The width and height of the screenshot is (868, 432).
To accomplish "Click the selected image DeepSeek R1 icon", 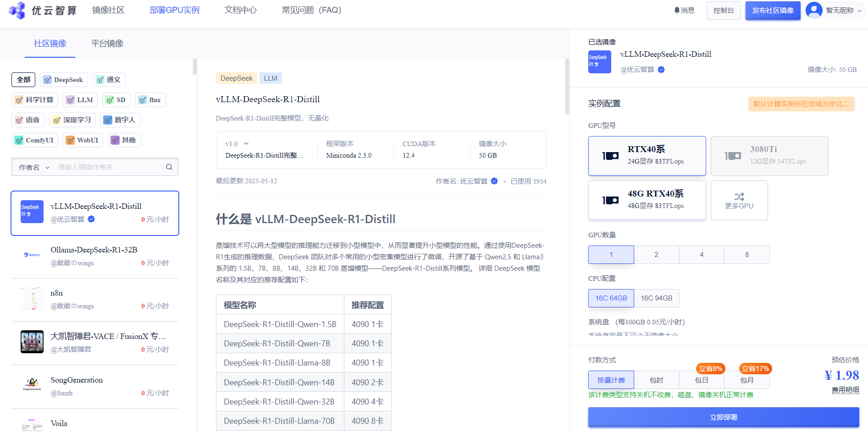I will [600, 62].
